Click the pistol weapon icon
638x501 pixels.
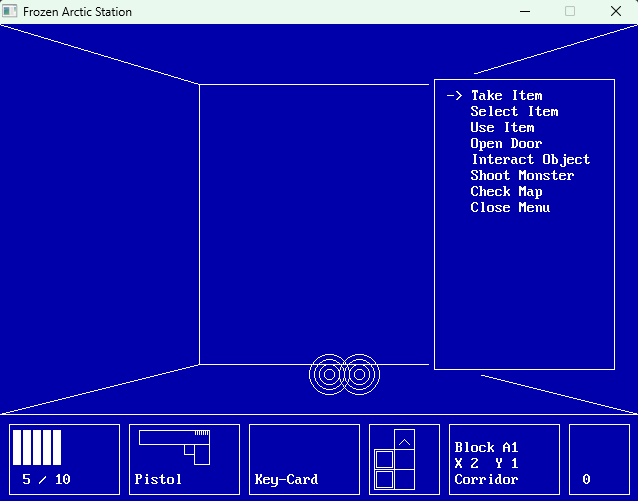(x=175, y=447)
